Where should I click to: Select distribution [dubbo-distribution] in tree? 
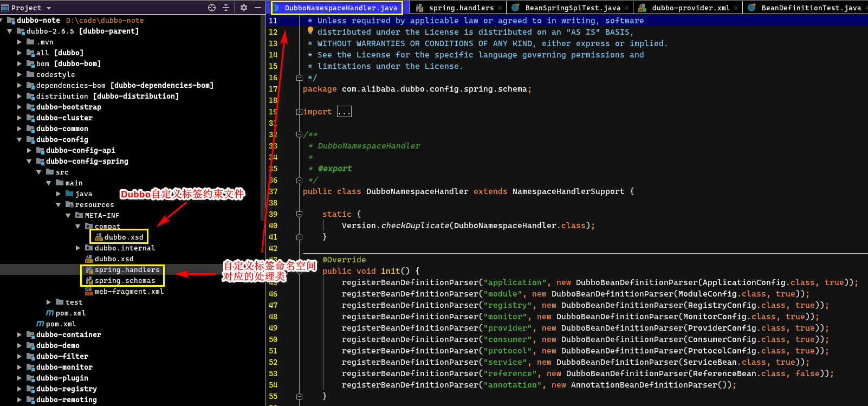click(107, 96)
